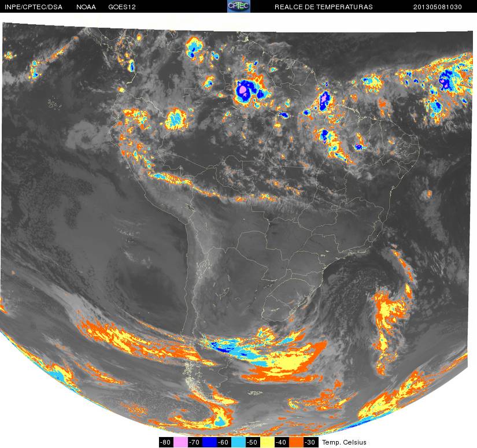Click the Temp. Celsius legend label

344,442
